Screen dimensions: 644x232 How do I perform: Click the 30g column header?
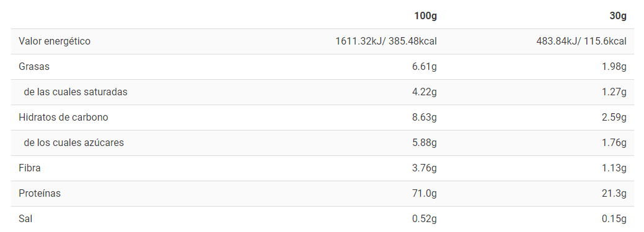[x=618, y=17]
